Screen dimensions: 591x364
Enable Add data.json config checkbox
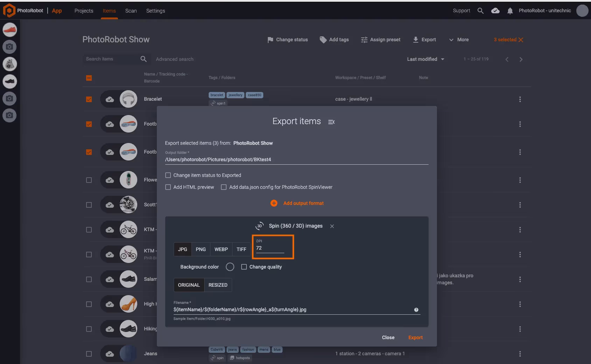click(x=224, y=187)
